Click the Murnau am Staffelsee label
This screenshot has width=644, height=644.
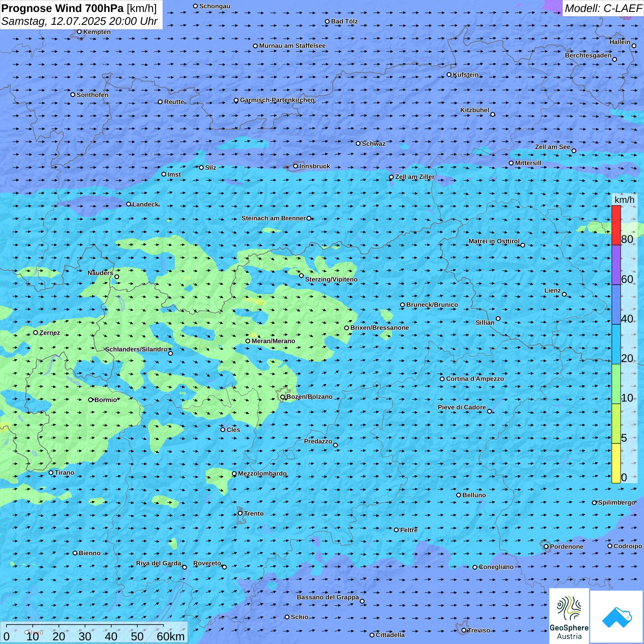pos(292,46)
